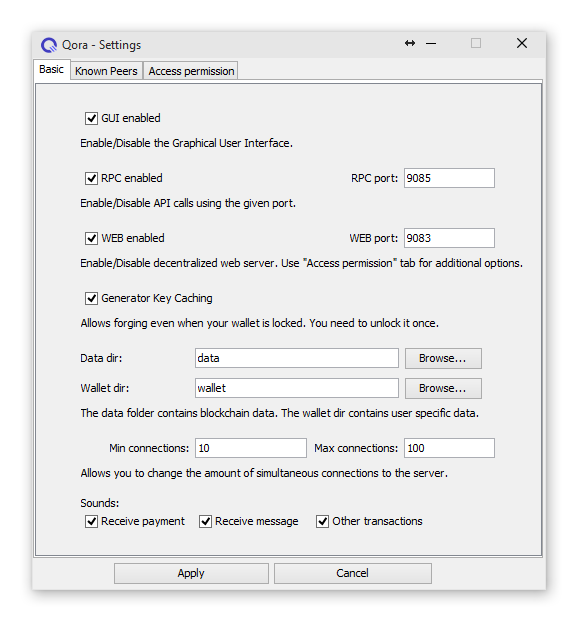Click the 'Wallet dir:' label

click(105, 388)
